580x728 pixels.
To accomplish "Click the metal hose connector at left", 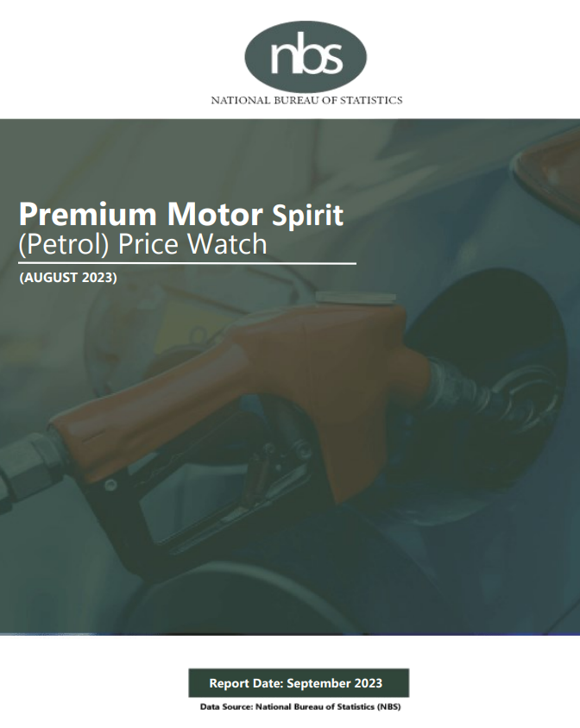I will pyautogui.click(x=28, y=469).
